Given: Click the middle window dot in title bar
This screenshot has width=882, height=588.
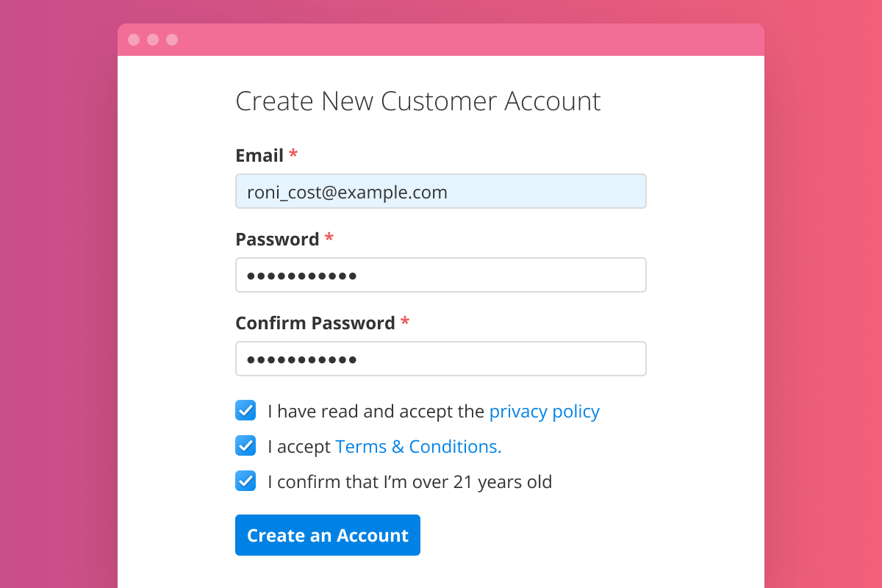Looking at the screenshot, I should coord(153,40).
